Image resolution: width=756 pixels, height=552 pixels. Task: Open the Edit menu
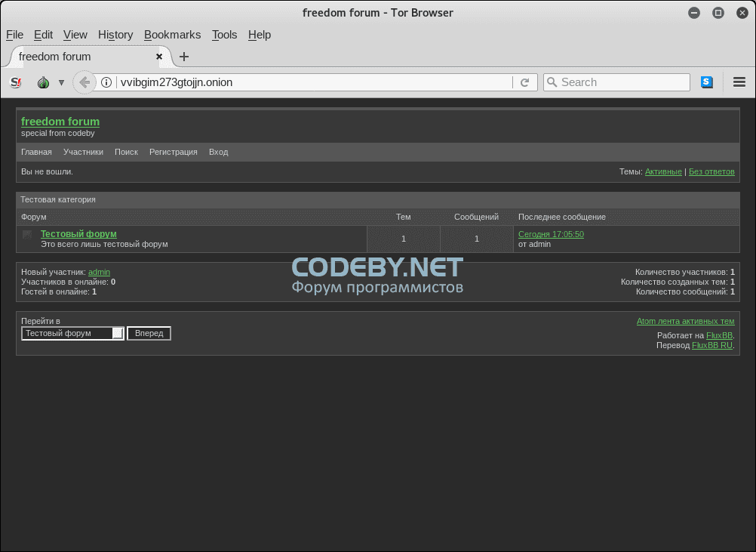[x=44, y=35]
